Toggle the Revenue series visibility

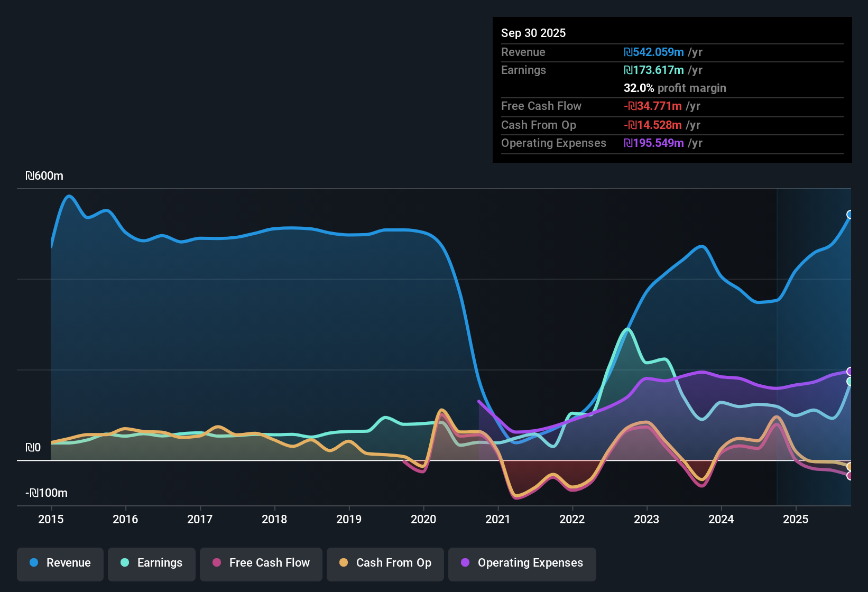[x=60, y=563]
